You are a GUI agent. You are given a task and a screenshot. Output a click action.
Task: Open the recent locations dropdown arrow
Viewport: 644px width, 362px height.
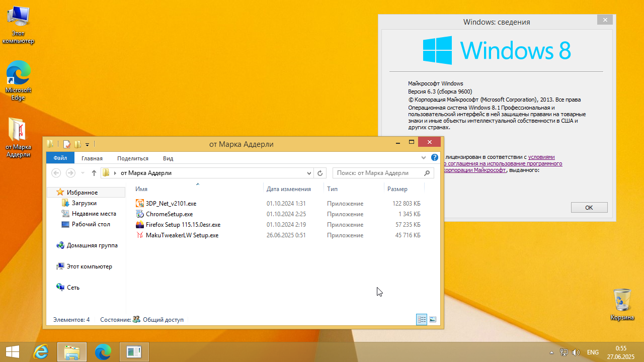[x=83, y=173]
